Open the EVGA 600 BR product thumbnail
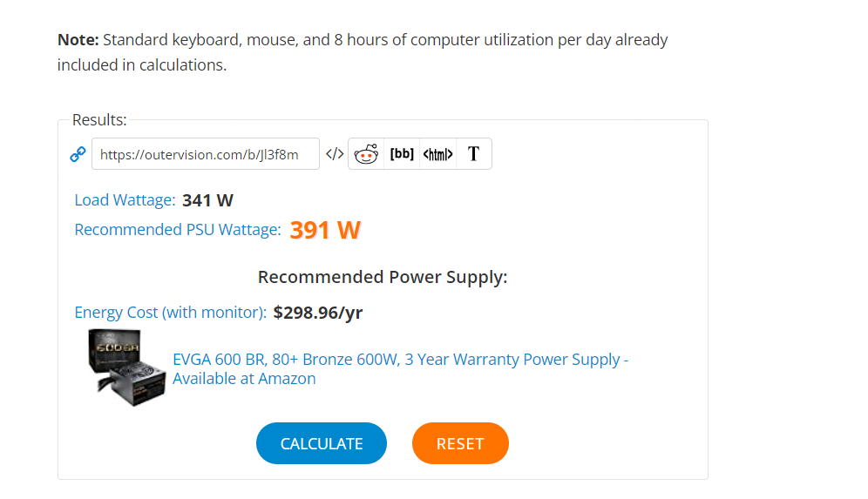 coord(126,368)
